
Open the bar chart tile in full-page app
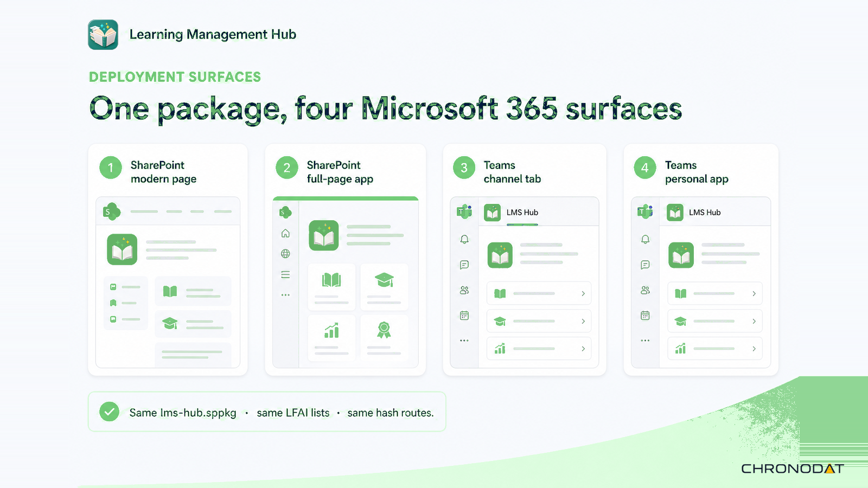(331, 337)
